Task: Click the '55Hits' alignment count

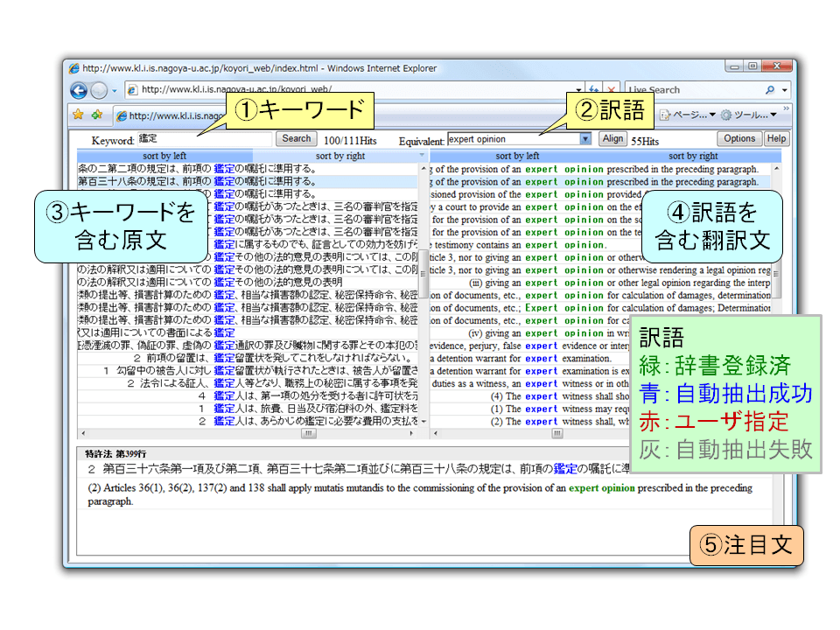Action: pos(645,142)
